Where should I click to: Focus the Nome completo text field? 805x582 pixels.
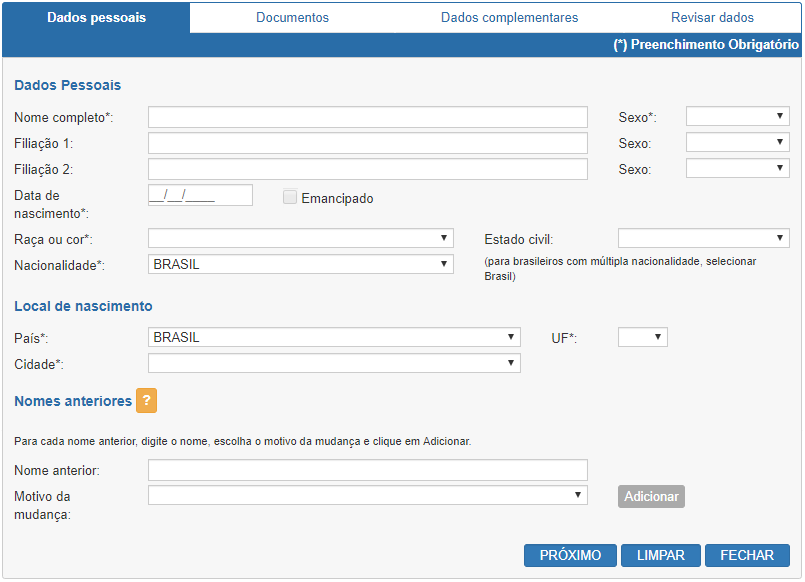tap(368, 117)
